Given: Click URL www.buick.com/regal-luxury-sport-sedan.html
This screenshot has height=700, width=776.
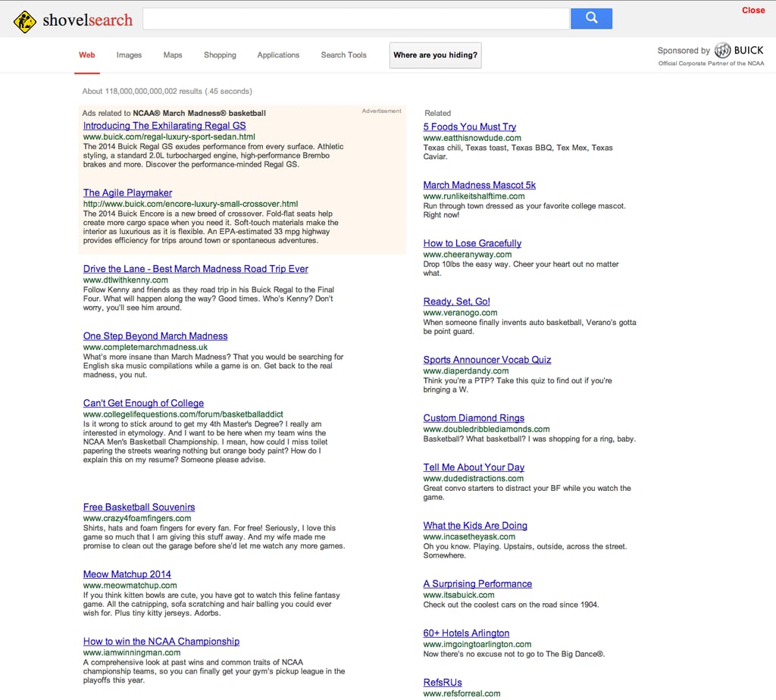Looking at the screenshot, I should 169,137.
